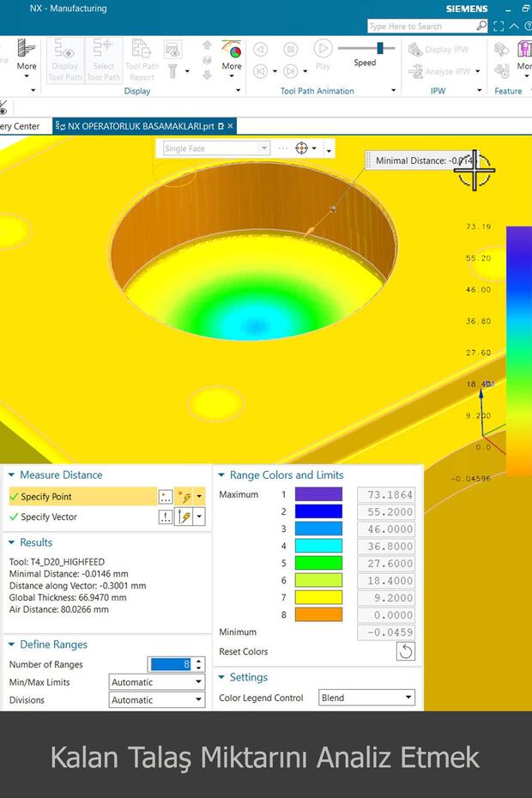
Task: Open the IPW group dropdown arrow
Action: tap(479, 91)
